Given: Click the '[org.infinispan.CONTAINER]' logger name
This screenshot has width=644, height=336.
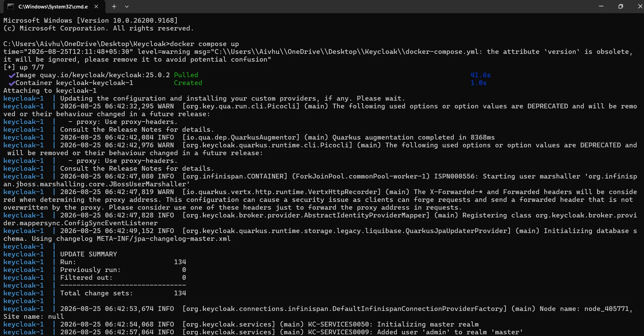Looking at the screenshot, I should [x=235, y=176].
